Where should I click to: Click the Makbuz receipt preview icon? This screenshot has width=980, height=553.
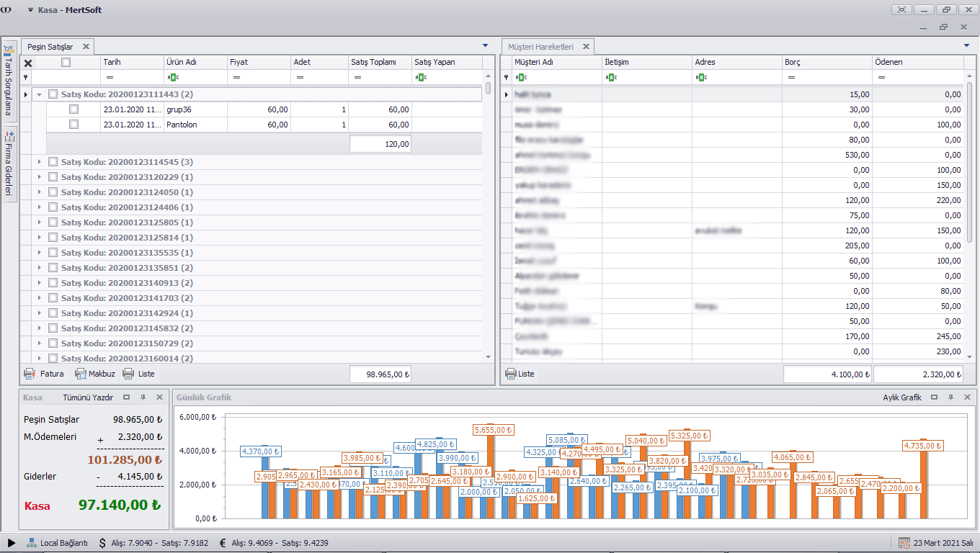click(81, 374)
